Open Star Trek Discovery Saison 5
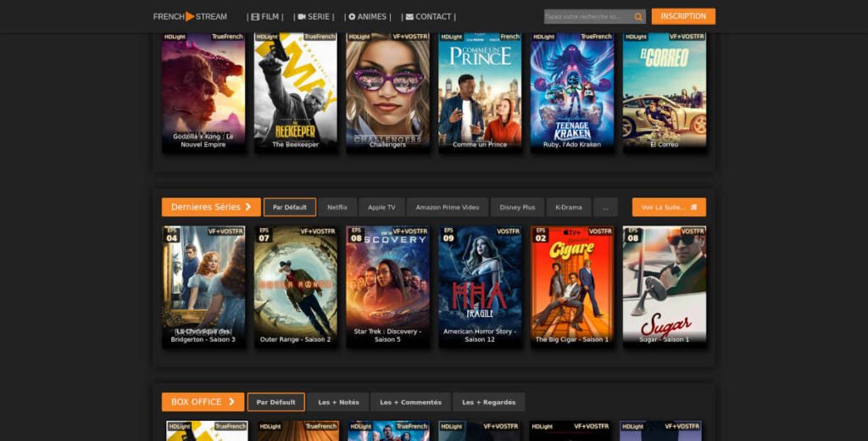The height and width of the screenshot is (441, 868). tap(387, 287)
